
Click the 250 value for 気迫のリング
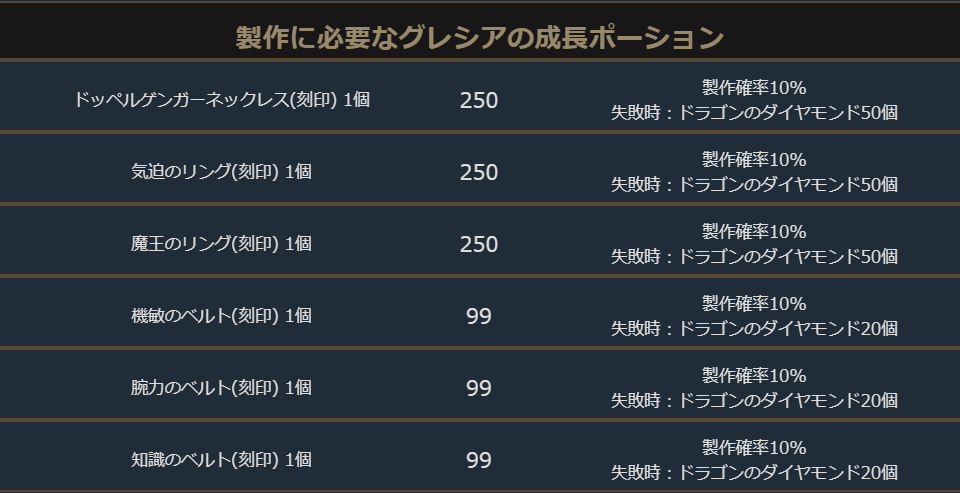[479, 172]
